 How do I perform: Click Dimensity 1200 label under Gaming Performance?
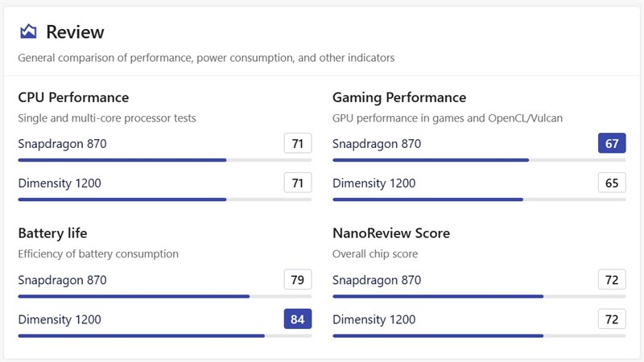(374, 183)
